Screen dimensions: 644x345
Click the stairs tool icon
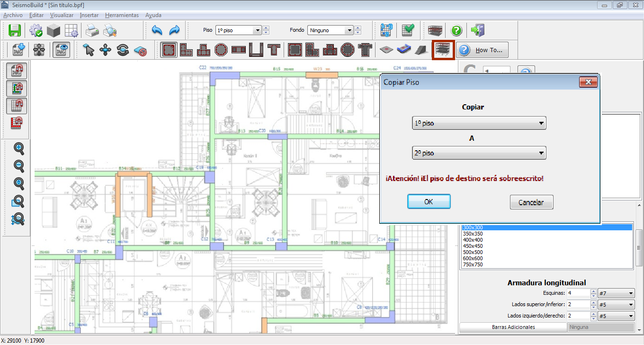click(x=420, y=50)
